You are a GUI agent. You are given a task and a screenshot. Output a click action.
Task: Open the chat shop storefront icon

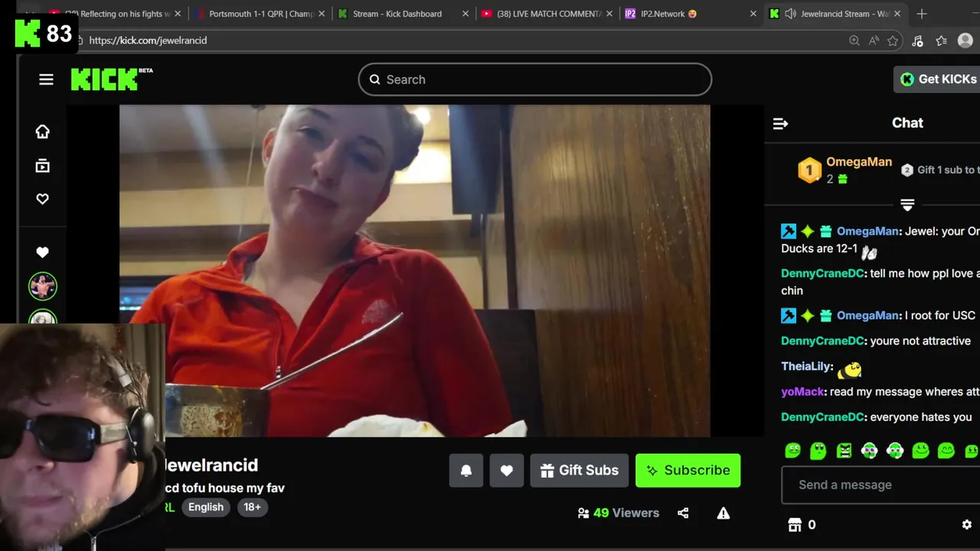point(795,525)
